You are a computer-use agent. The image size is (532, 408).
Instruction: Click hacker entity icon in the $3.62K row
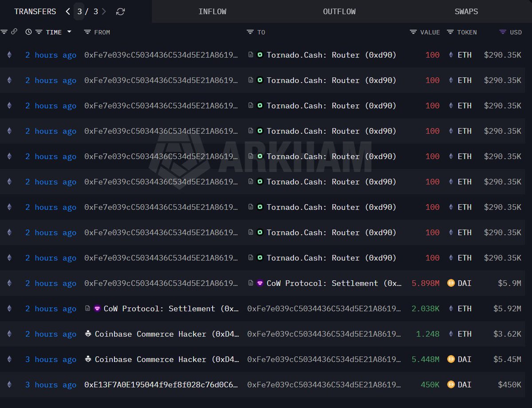(88, 334)
